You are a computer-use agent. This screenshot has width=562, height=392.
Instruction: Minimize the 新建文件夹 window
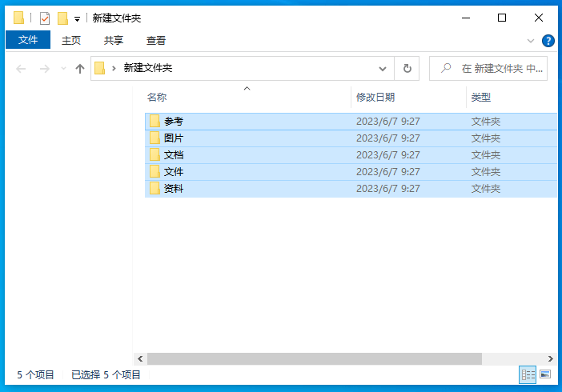(x=466, y=18)
